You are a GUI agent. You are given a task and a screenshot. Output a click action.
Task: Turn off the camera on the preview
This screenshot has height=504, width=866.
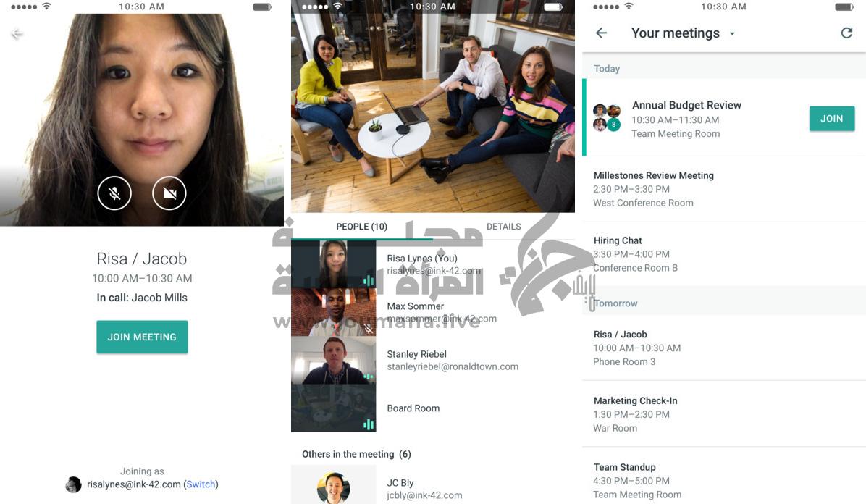169,193
